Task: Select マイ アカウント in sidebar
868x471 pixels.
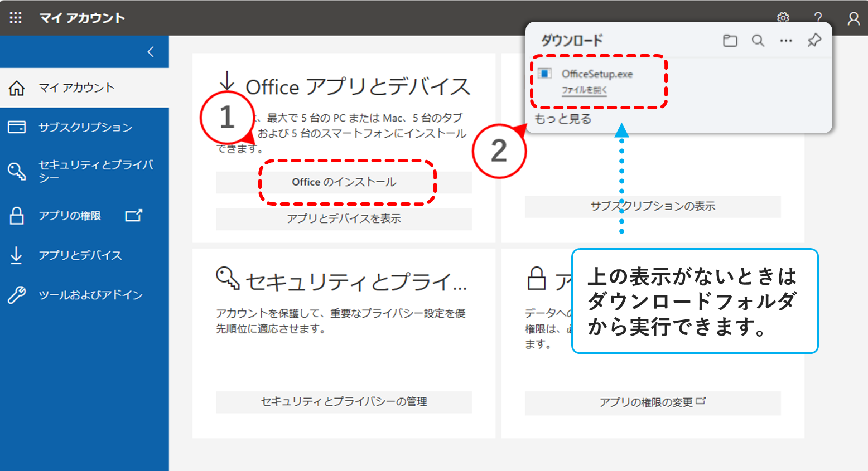Action: click(84, 88)
